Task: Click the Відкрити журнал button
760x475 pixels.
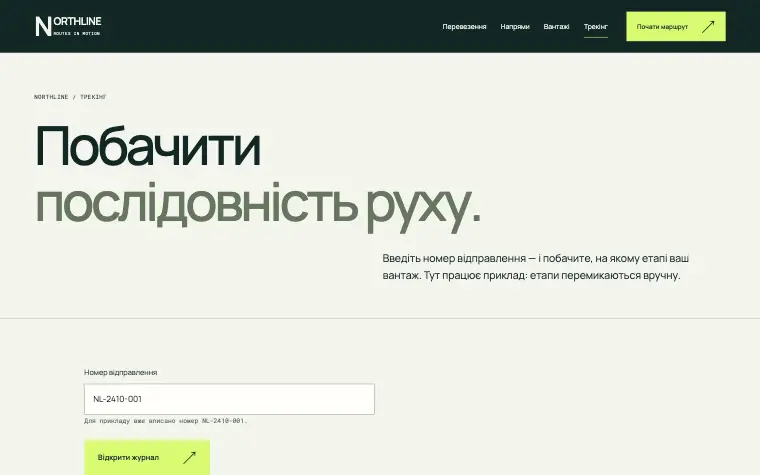Action: point(147,457)
